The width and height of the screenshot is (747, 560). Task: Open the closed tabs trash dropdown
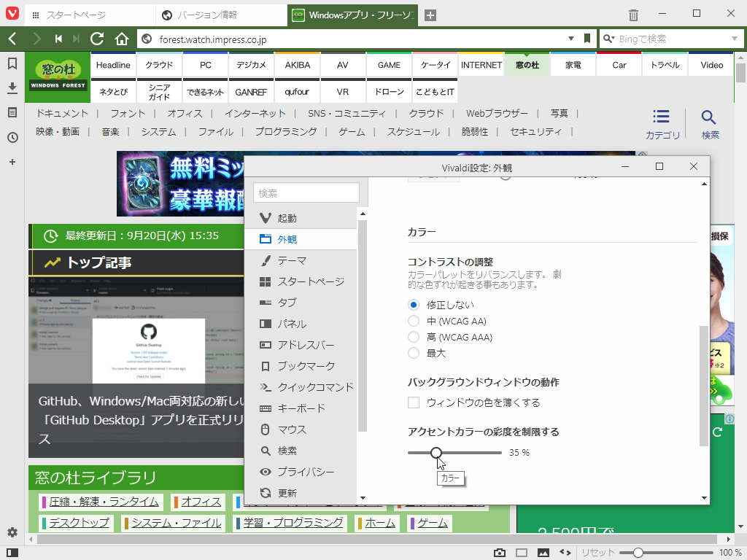coord(632,15)
